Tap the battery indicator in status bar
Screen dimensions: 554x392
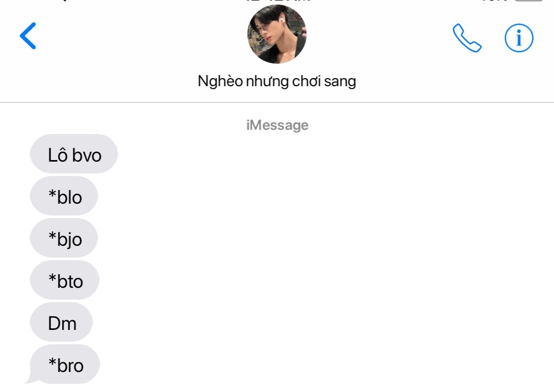tap(528, 1)
